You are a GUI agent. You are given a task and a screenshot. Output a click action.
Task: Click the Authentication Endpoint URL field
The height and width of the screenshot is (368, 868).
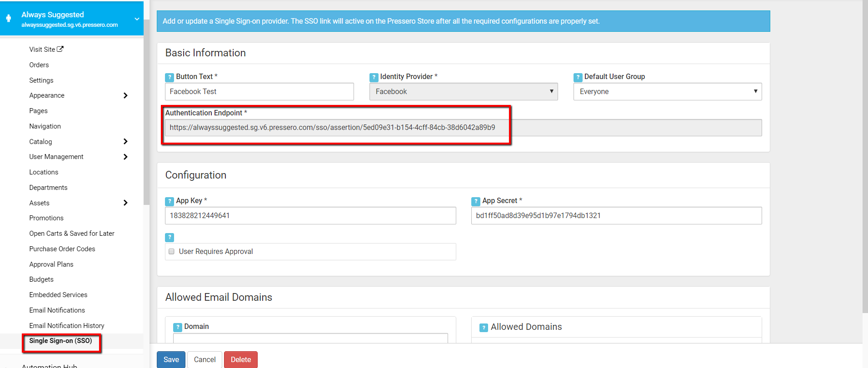(x=464, y=128)
